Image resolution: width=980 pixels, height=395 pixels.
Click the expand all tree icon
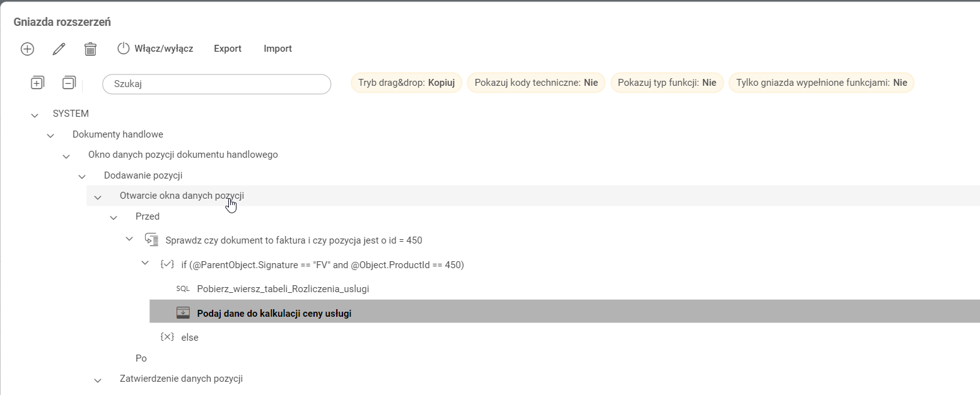37,83
